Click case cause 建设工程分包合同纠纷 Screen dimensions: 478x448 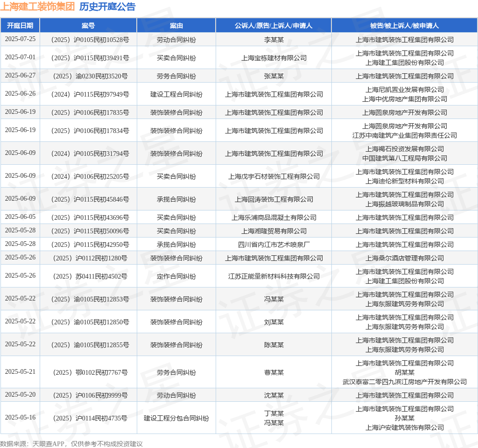(176, 418)
